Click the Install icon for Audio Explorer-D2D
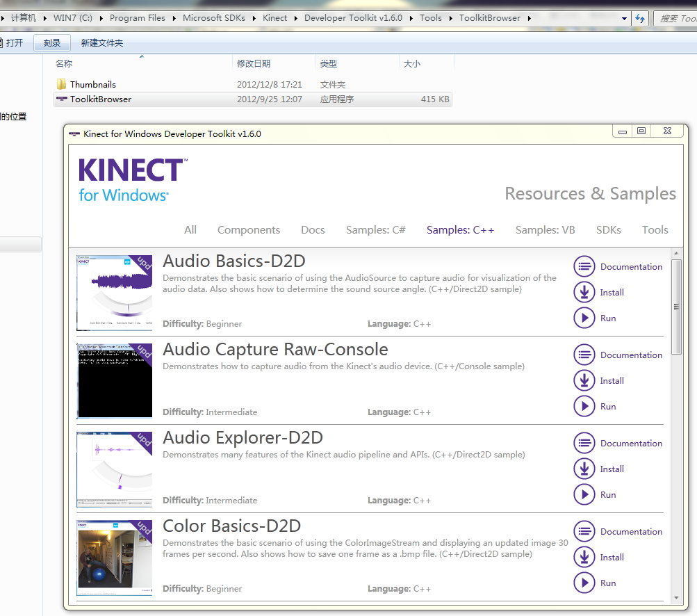The image size is (697, 616). click(584, 469)
